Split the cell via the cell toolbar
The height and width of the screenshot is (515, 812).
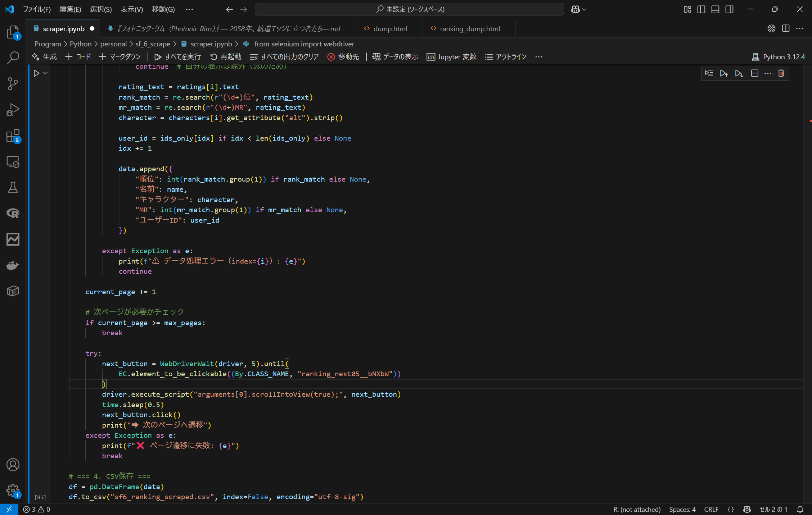pos(754,73)
